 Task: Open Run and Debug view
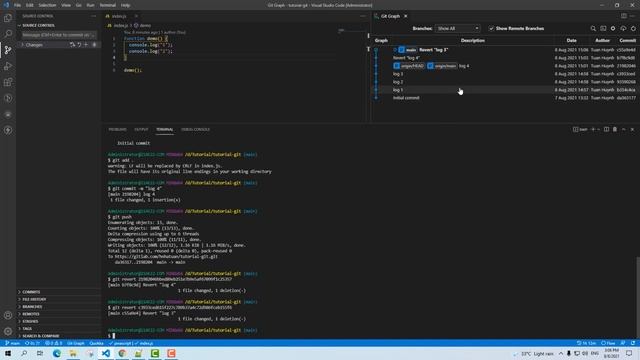click(x=8, y=66)
